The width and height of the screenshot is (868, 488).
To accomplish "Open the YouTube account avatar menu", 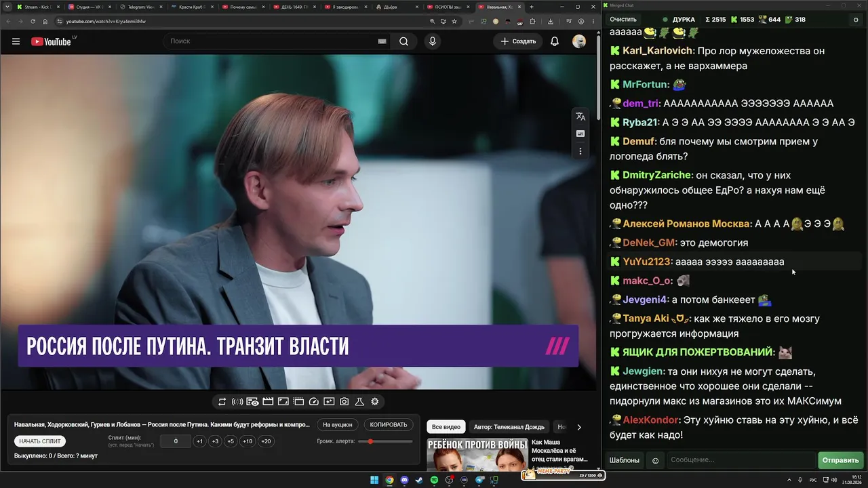I will click(579, 41).
